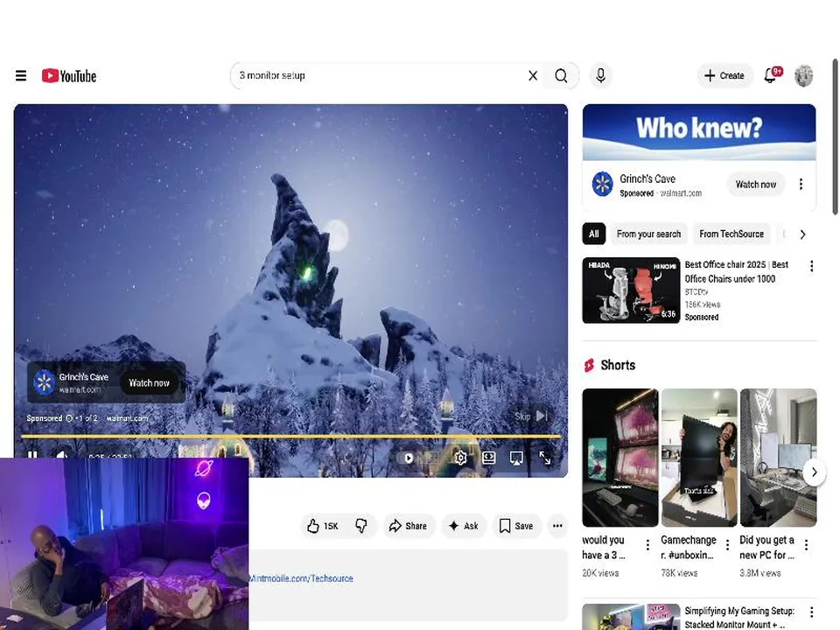Show more filter chips with right arrow
This screenshot has width=840, height=630.
[802, 234]
